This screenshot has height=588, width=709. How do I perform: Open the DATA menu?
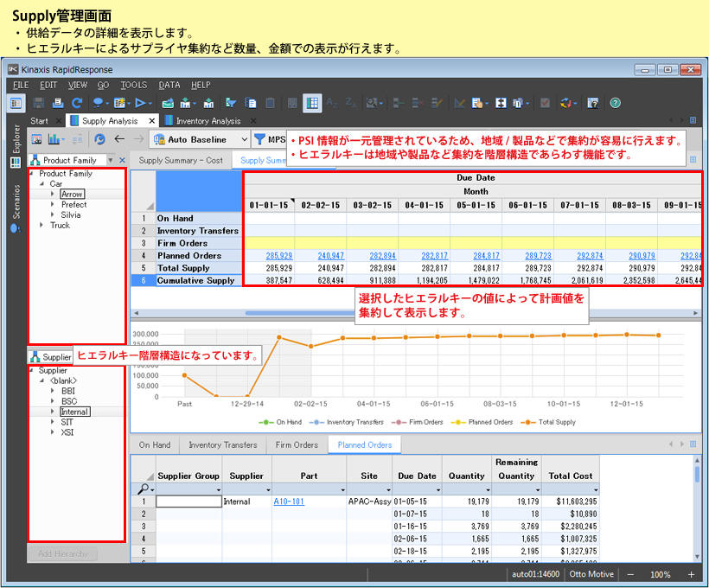[x=169, y=85]
